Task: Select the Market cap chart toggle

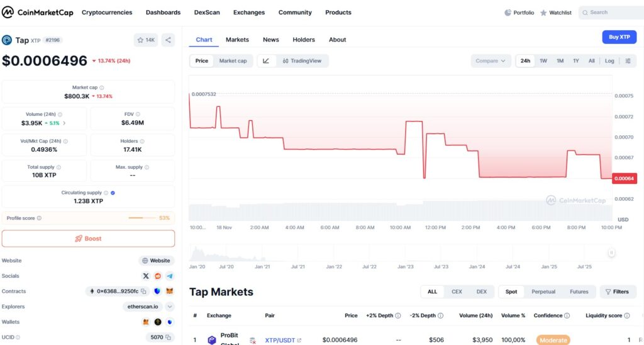Action: click(x=233, y=61)
